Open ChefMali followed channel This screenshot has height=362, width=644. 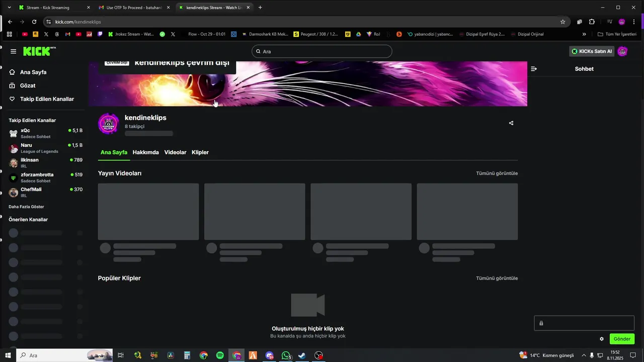coord(46,192)
